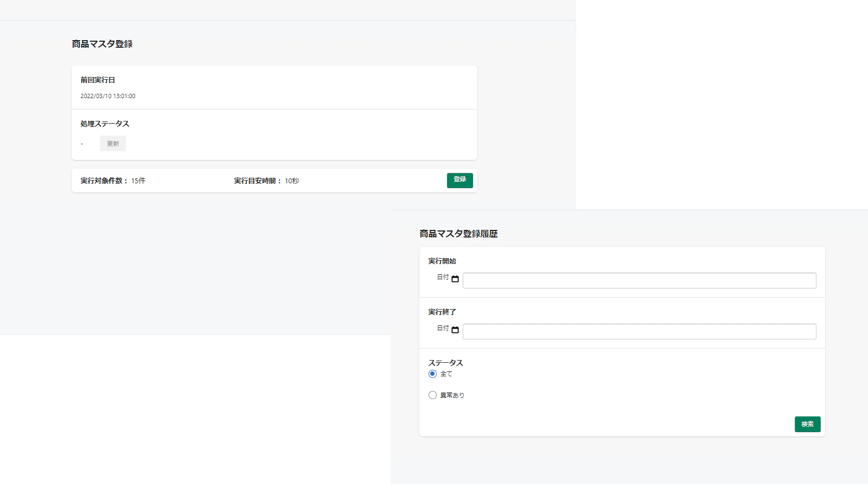Focus the 実行開始 date input field
868x488 pixels.
639,281
